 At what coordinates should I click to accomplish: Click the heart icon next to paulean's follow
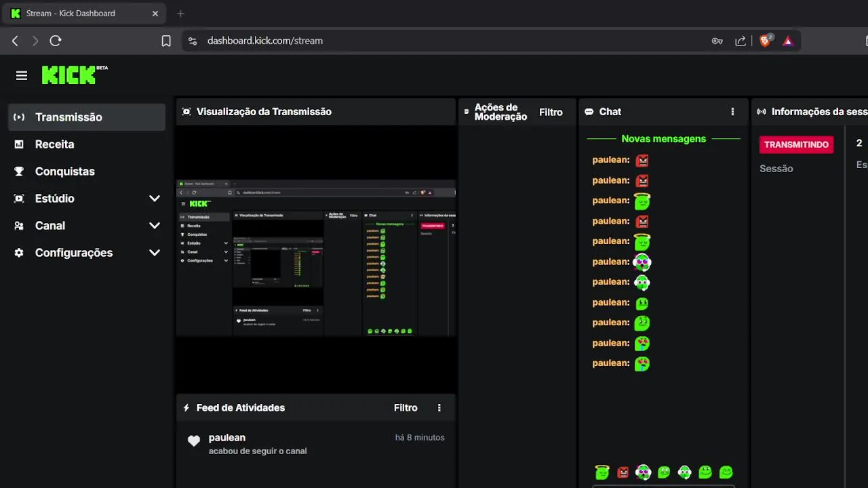point(194,441)
